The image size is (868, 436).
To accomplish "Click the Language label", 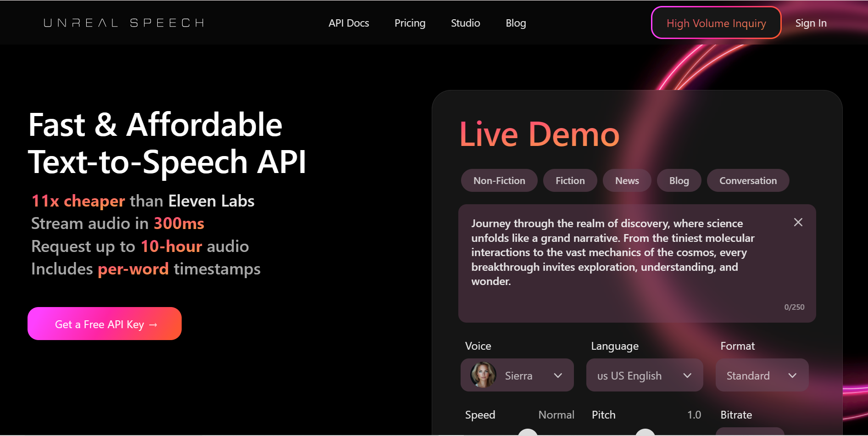I will (x=615, y=346).
